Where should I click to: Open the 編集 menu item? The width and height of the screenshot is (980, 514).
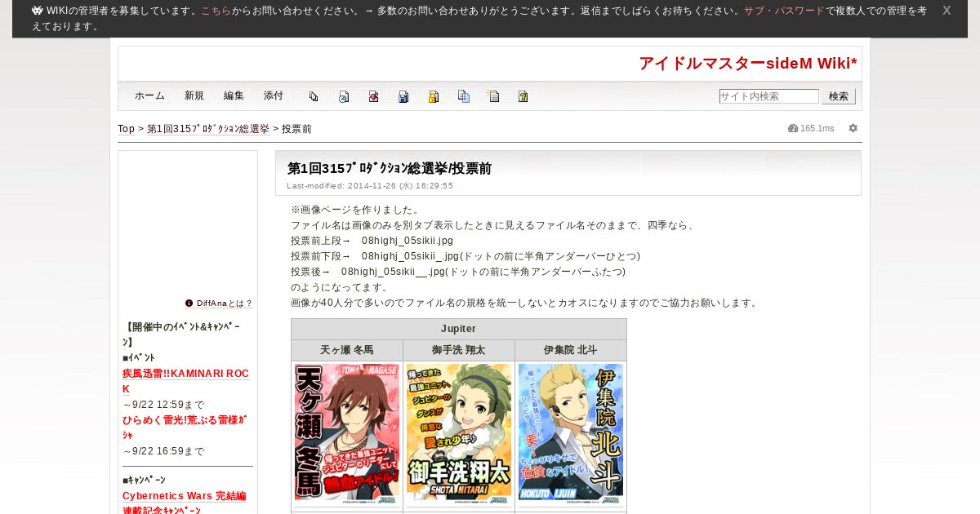(234, 95)
